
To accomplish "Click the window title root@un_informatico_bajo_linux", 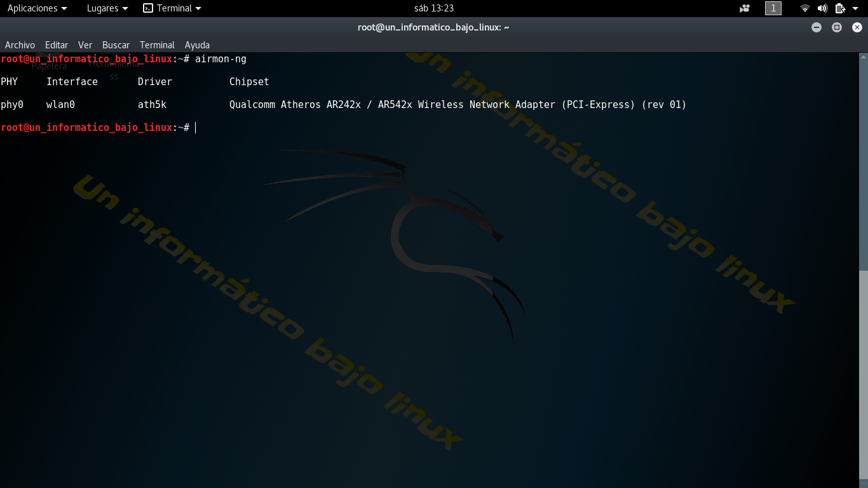I will tap(433, 27).
